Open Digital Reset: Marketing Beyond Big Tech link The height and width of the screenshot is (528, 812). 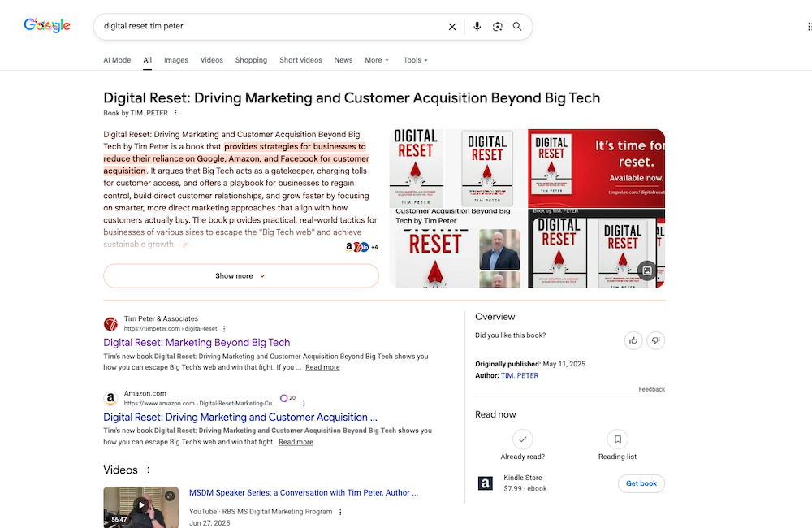click(x=197, y=343)
